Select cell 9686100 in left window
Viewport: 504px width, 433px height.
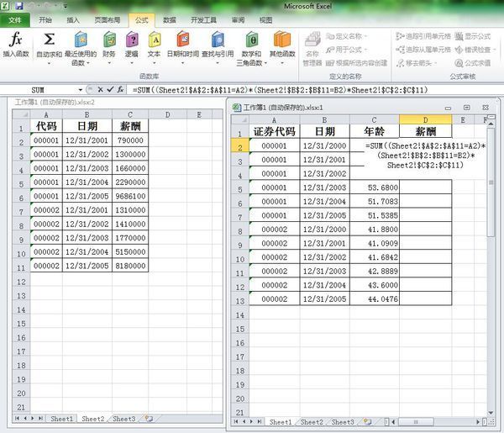coord(130,196)
